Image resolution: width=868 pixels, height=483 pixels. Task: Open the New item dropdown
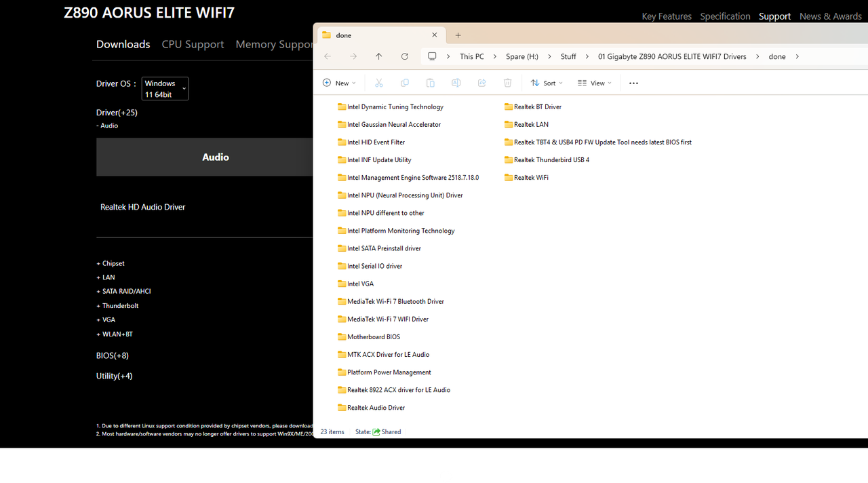(339, 83)
